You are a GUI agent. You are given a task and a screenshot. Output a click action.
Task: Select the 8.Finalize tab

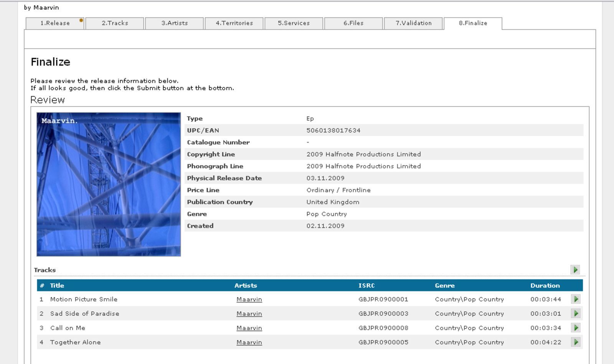(x=473, y=23)
